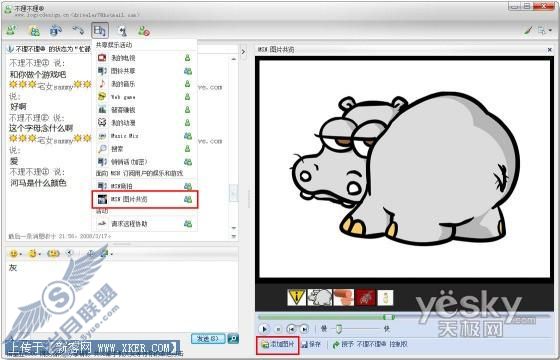Click the 发送 send button
Screen dimensions: 560x360
208,338
